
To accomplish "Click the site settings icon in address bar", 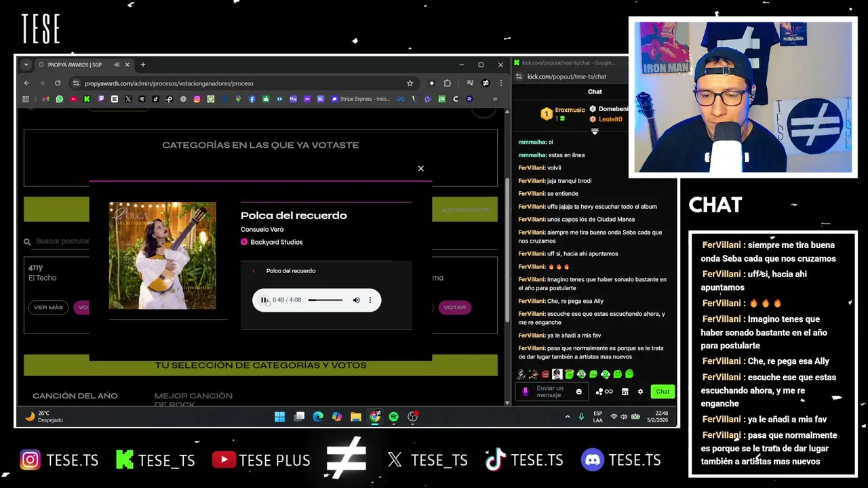I will 75,83.
